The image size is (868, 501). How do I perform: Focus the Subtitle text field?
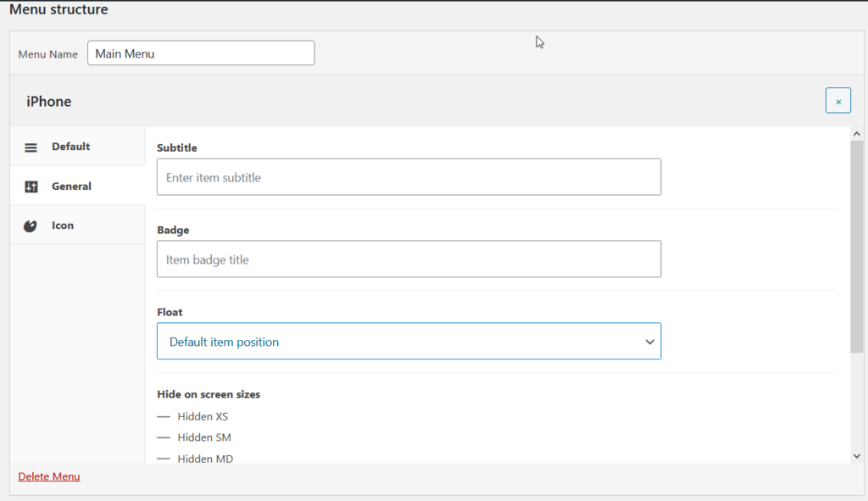tap(409, 177)
